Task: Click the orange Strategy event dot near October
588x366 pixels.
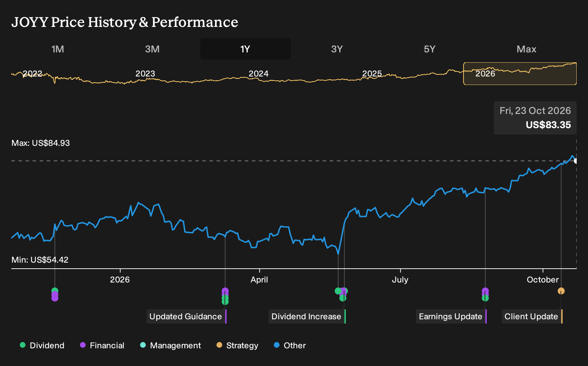Action: pyautogui.click(x=561, y=291)
